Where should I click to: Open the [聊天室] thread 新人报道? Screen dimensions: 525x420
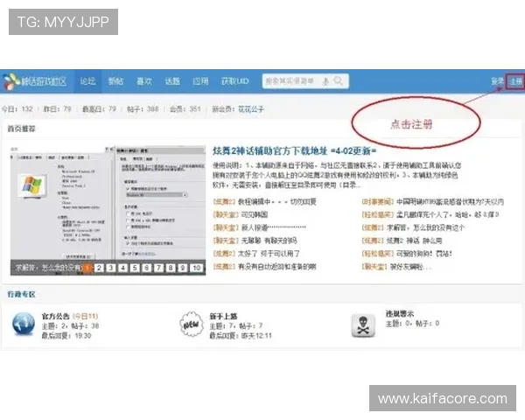(273, 227)
